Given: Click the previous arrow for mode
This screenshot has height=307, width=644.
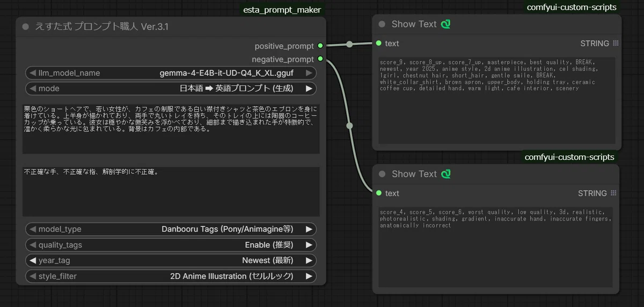Looking at the screenshot, I should pyautogui.click(x=33, y=89).
